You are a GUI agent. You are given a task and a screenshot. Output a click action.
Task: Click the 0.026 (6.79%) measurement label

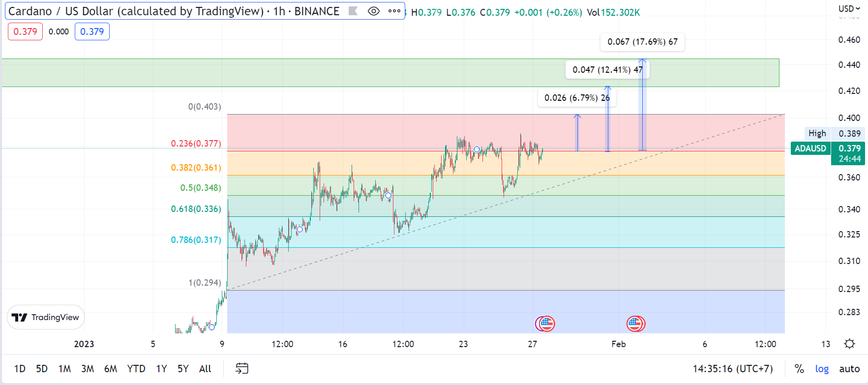[x=577, y=98]
